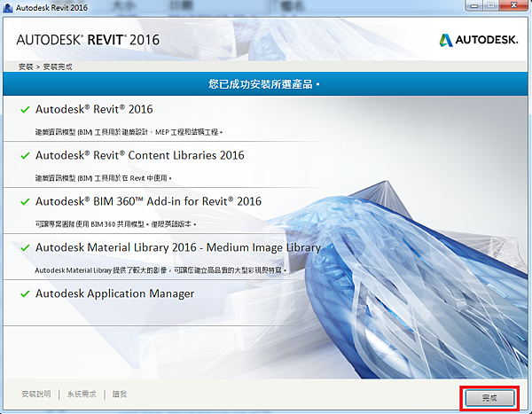Image resolution: width=532 pixels, height=414 pixels.
Task: Click the BIM 360 共用模型 description line
Action: point(115,224)
